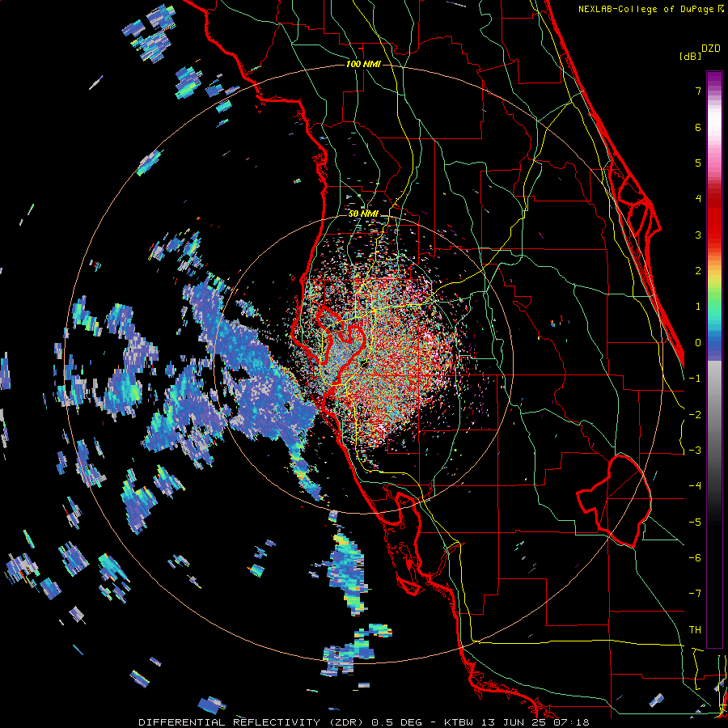Image resolution: width=728 pixels, height=728 pixels.
Task: Click the 2 value on the color scale
Action: click(698, 271)
